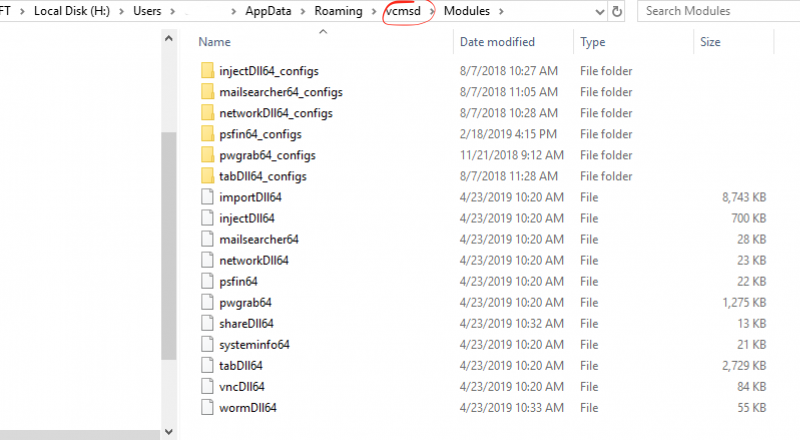Click the vncDll64 file icon

pyautogui.click(x=207, y=386)
